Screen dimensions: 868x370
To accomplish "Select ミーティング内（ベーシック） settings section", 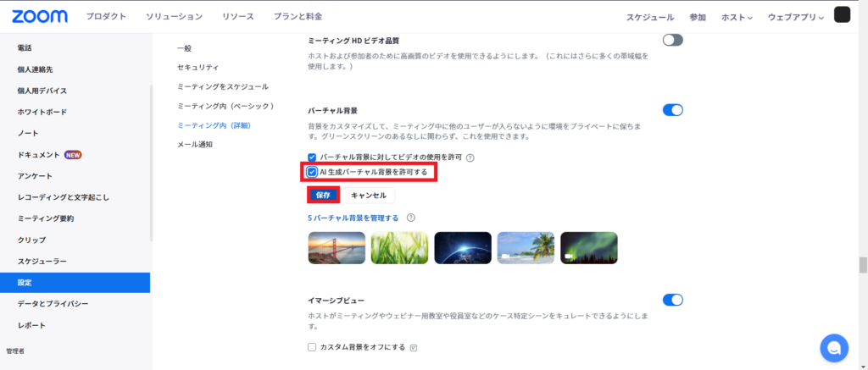I will pyautogui.click(x=226, y=106).
